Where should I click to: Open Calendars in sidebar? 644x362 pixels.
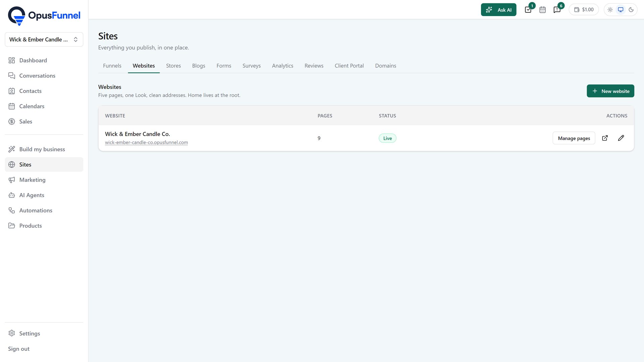tap(44, 106)
